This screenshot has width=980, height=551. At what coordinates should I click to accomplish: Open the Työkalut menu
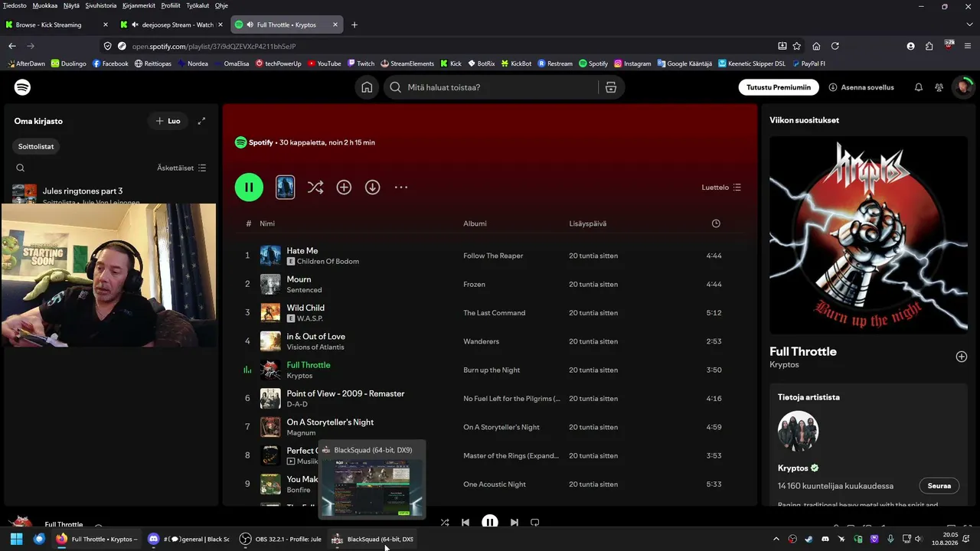point(198,5)
